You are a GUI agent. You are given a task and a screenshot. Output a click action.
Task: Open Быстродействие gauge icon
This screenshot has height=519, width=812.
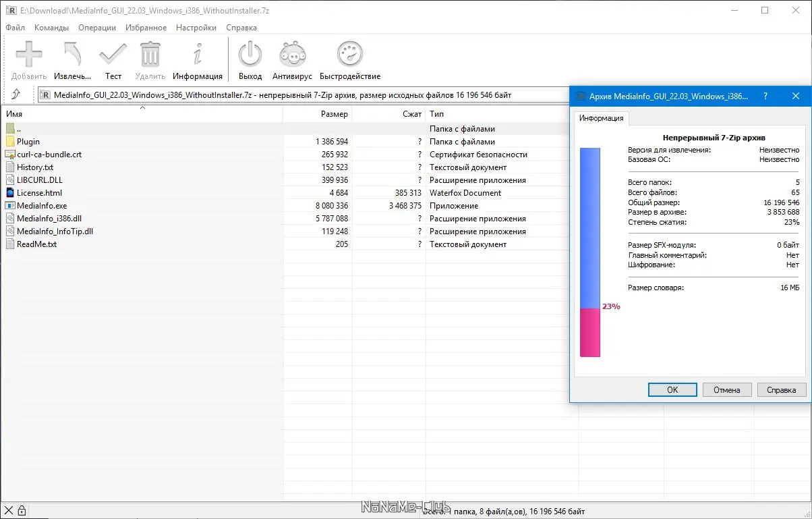pyautogui.click(x=350, y=53)
